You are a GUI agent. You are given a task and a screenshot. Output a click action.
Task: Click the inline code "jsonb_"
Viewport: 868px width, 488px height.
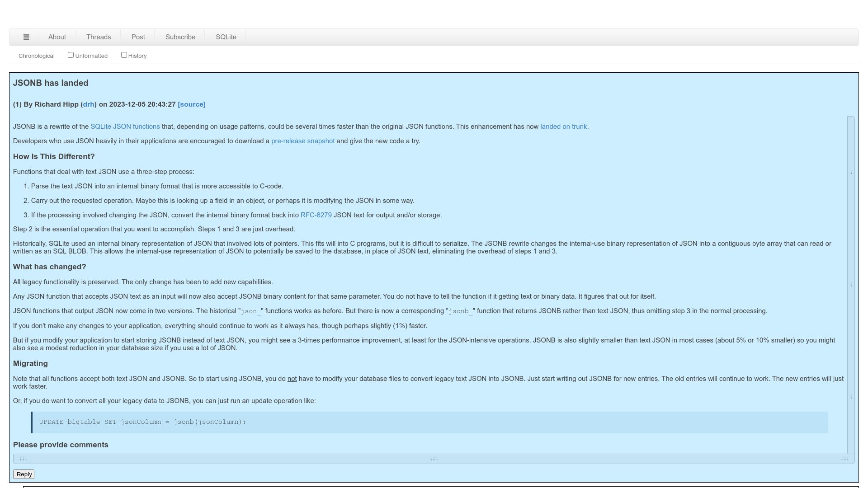click(x=461, y=312)
